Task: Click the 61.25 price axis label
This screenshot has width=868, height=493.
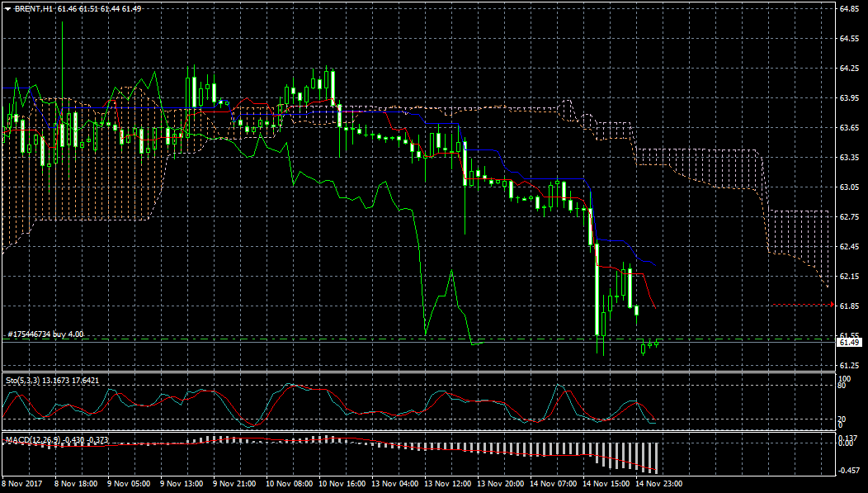Action: (850, 366)
